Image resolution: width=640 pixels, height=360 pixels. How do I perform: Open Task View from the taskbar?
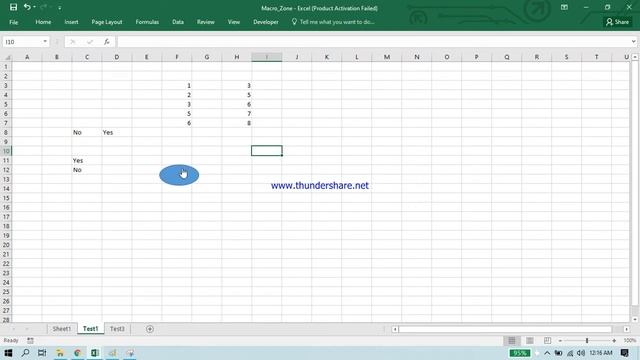(x=42, y=353)
